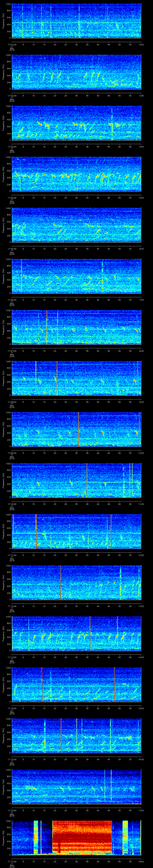This screenshot has width=153, height=868.
Task: Click the '17:09:00' start time label
Action: click(x=12, y=453)
